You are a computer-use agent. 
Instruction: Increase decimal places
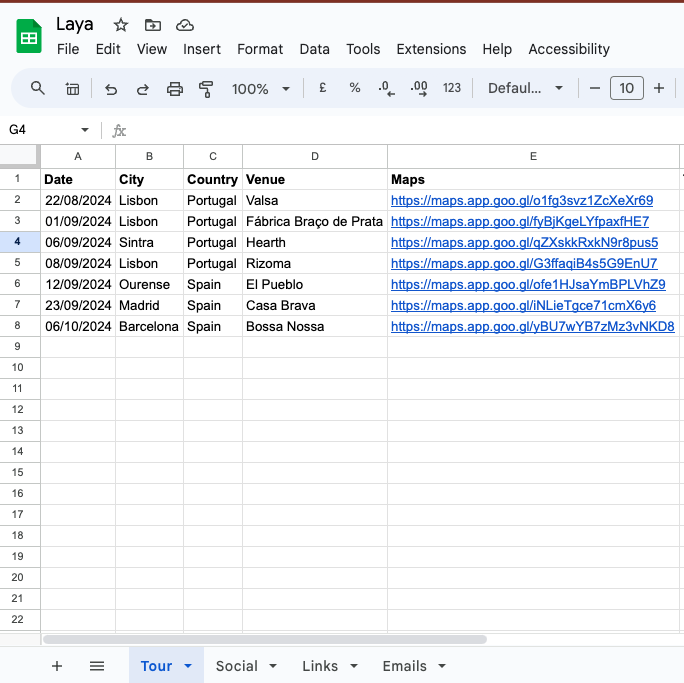[419, 88]
